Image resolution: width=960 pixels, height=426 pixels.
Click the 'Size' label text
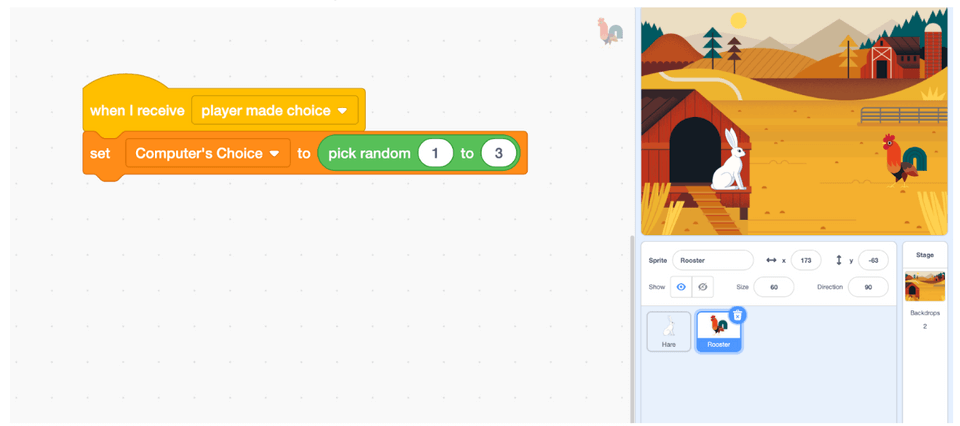pos(742,286)
